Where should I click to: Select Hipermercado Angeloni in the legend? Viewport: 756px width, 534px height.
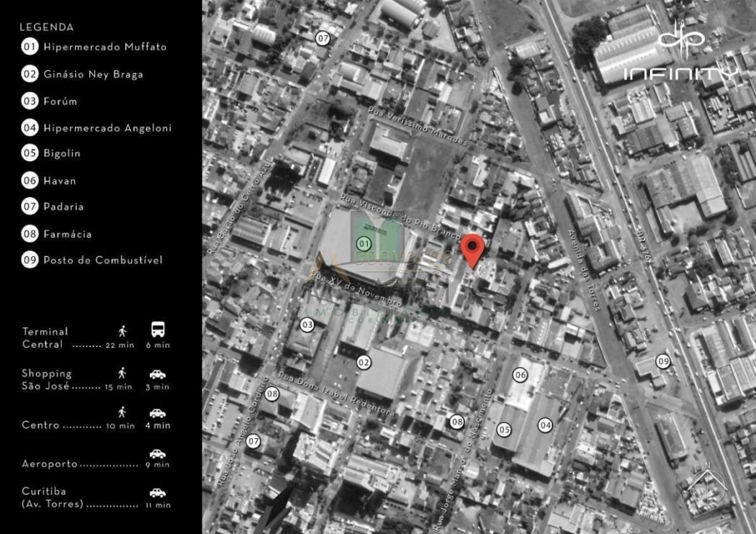pos(107,128)
